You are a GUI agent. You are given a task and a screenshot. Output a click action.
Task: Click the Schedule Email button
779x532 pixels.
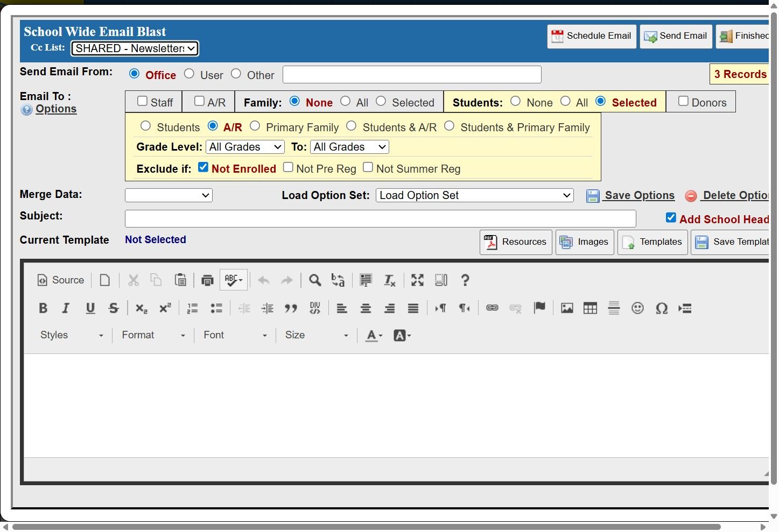click(x=591, y=36)
